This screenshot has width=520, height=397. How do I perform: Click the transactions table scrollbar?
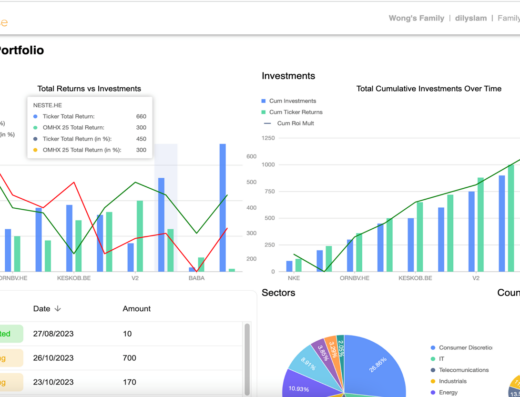pos(247,359)
